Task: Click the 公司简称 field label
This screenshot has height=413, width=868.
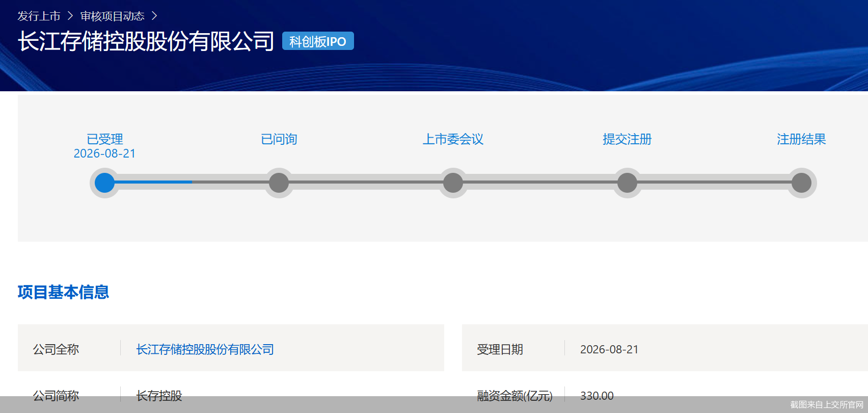Action: [x=56, y=396]
